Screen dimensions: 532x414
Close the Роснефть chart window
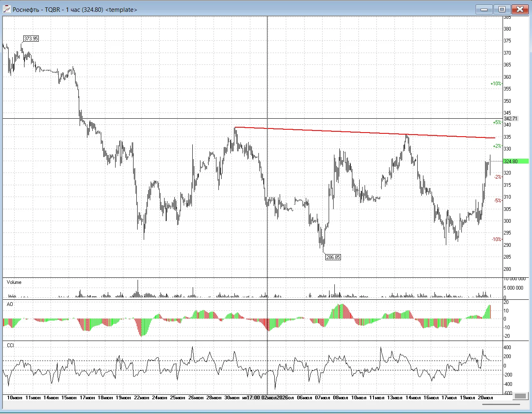click(520, 9)
